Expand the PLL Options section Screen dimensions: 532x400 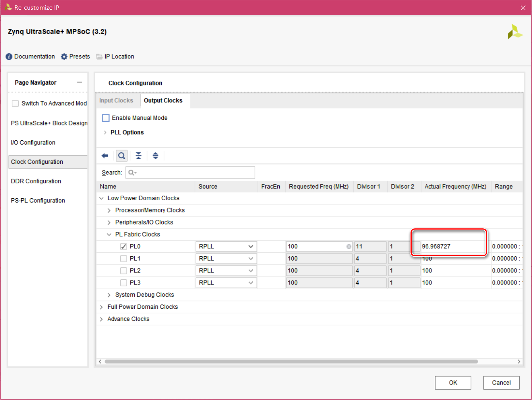point(105,133)
